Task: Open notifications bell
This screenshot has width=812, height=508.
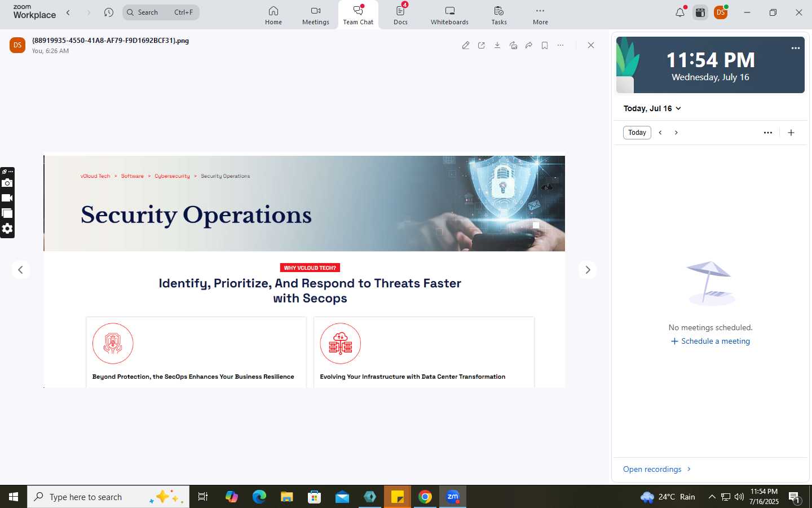Action: coord(680,12)
